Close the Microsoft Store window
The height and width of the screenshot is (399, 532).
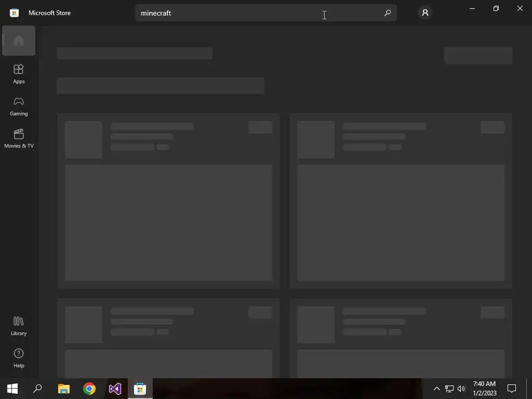[x=520, y=8]
